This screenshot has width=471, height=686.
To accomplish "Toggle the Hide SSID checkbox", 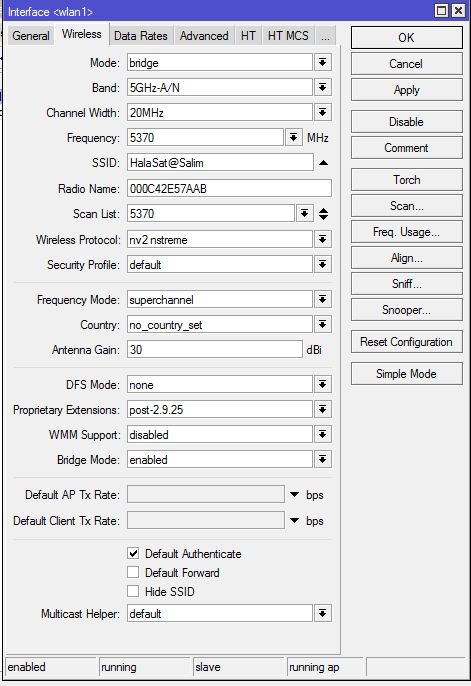I will click(x=133, y=592).
